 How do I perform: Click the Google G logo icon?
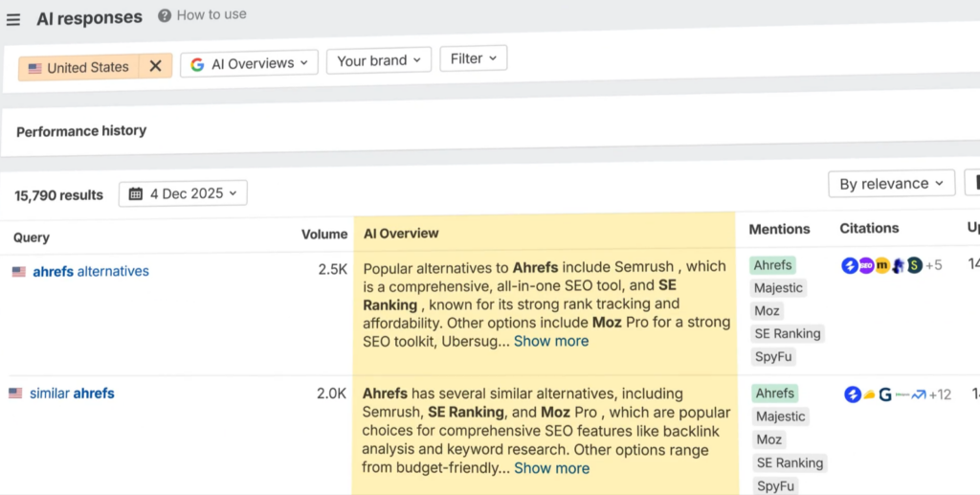[x=197, y=64]
